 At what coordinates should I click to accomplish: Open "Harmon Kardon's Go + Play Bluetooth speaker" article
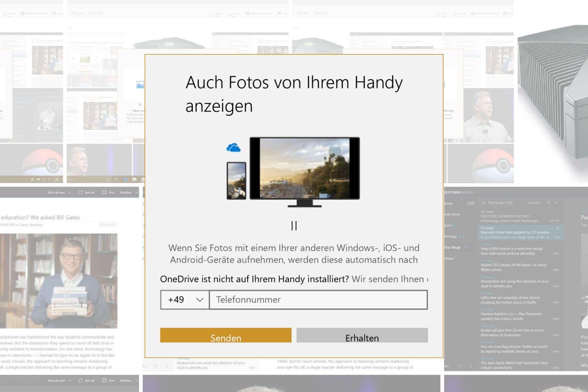(521, 314)
